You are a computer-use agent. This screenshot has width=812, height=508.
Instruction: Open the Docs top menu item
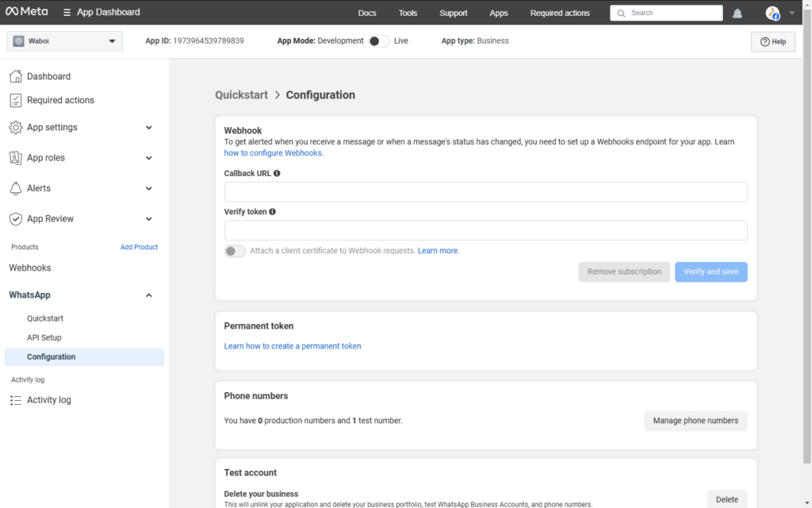pyautogui.click(x=367, y=13)
